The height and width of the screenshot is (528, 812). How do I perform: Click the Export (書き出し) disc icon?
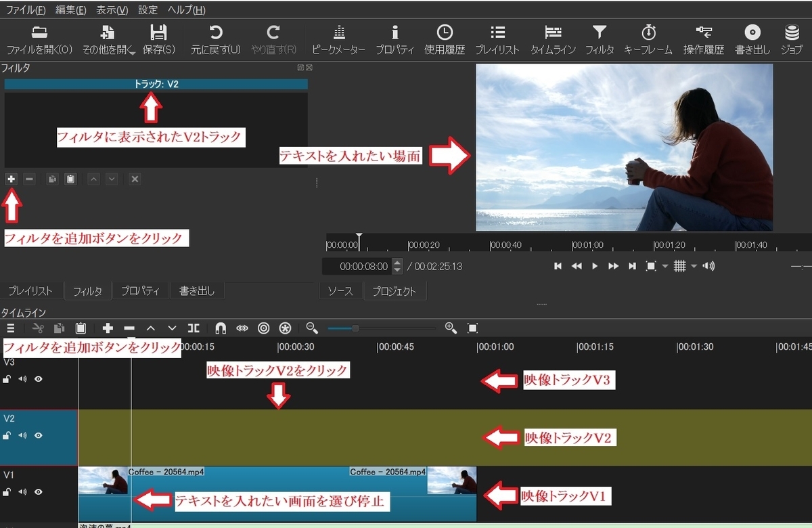(752, 32)
